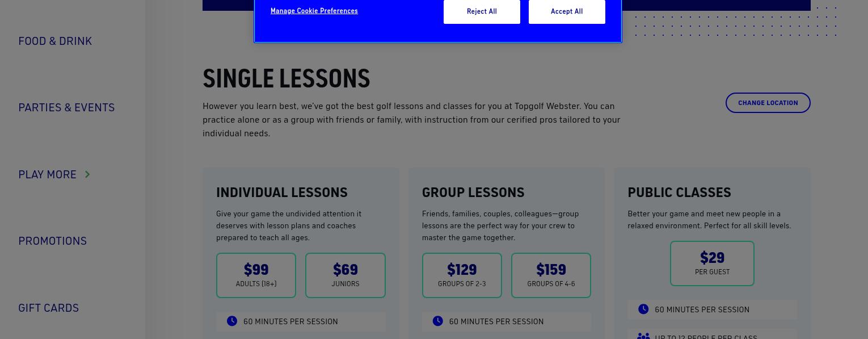
Task: Click clock icon under Individual Lessons
Action: point(232,321)
